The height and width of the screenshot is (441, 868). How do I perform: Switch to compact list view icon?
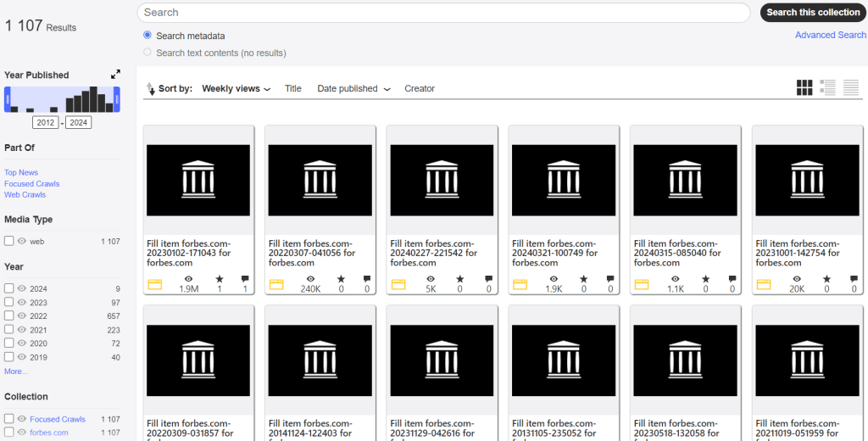coord(850,87)
